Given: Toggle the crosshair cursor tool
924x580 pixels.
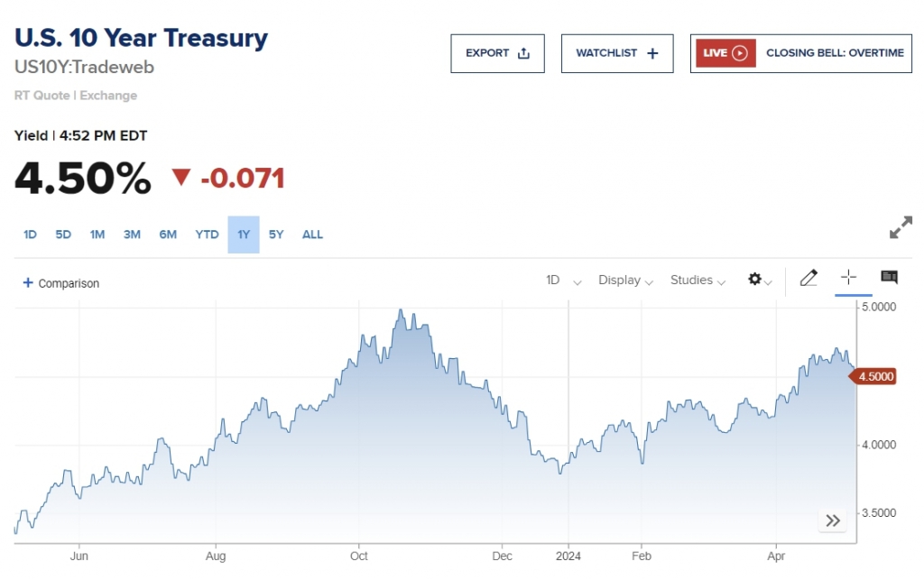Looking at the screenshot, I should click(848, 278).
